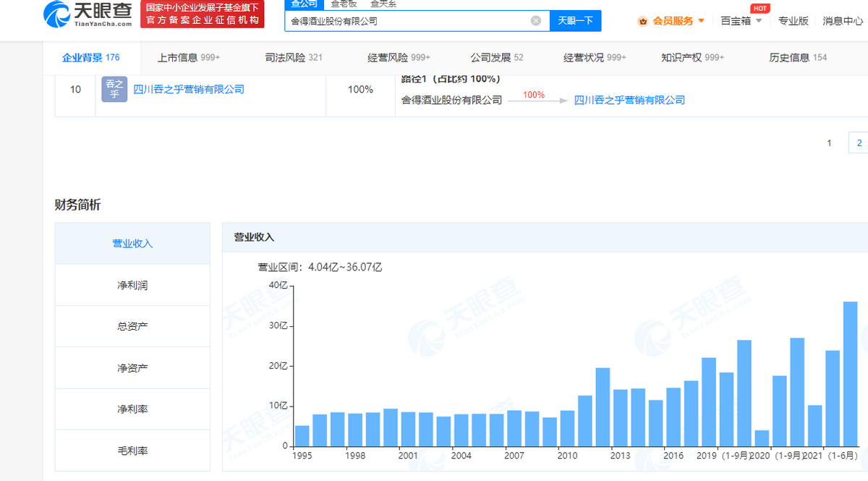
Task: Open the 百宝箱 dropdown menu
Action: tap(741, 21)
